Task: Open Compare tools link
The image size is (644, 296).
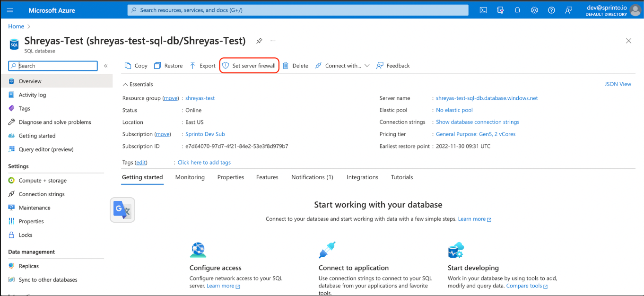Action: 527,286
